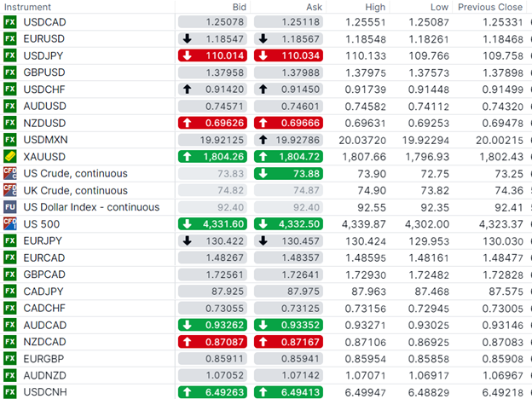Viewport: 532px width, 399px height.
Task: Click the CFD icon beside US 500
Action: tap(10, 223)
